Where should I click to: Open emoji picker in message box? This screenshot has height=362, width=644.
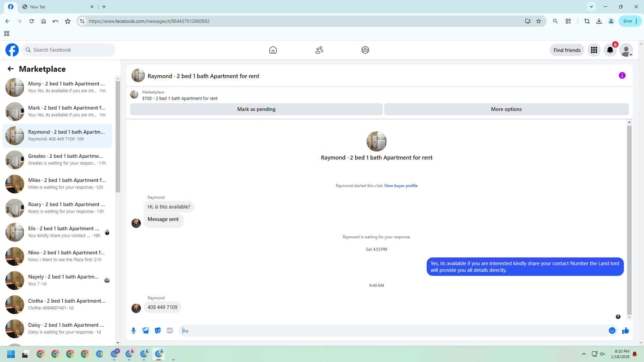[x=612, y=330]
